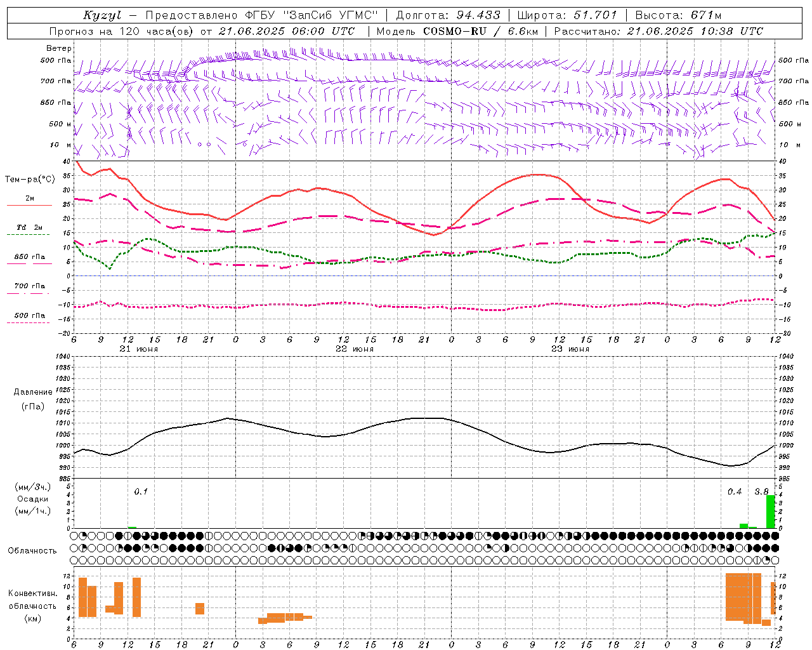Select the longitude value "Долгота: 94.433"

click(448, 15)
